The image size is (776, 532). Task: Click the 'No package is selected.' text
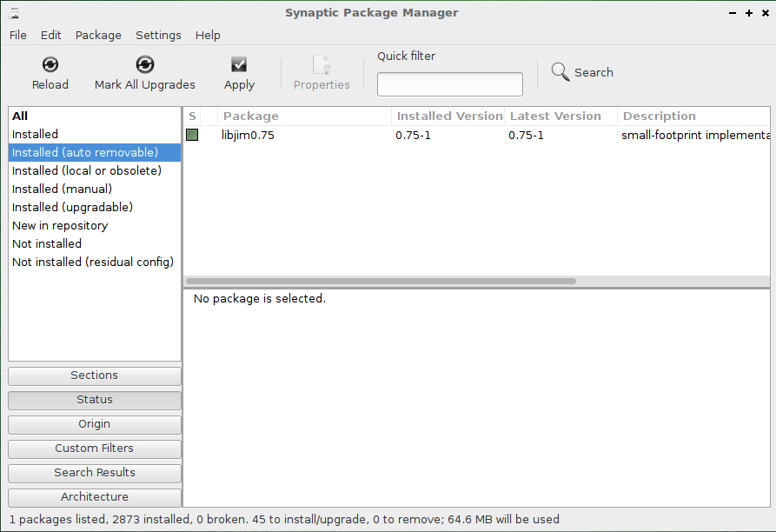pyautogui.click(x=259, y=298)
